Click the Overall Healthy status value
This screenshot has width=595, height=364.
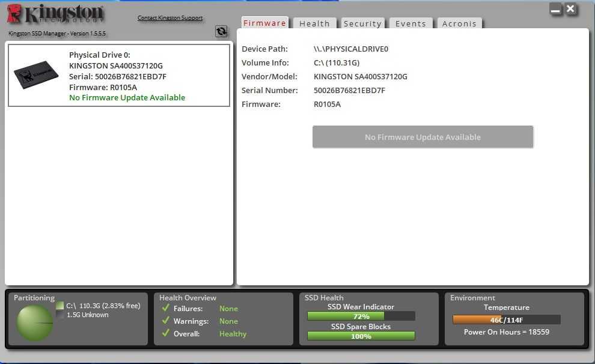click(x=233, y=334)
